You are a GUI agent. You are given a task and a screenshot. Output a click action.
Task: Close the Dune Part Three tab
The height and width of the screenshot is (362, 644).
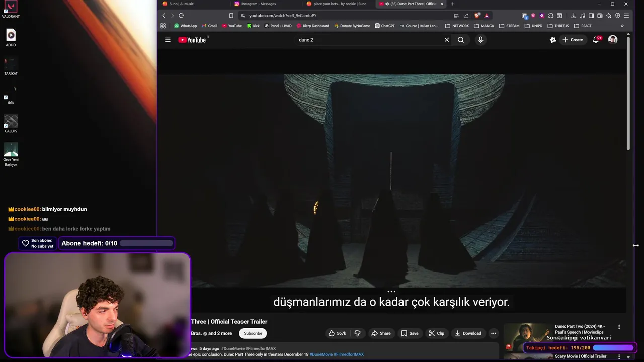[442, 4]
